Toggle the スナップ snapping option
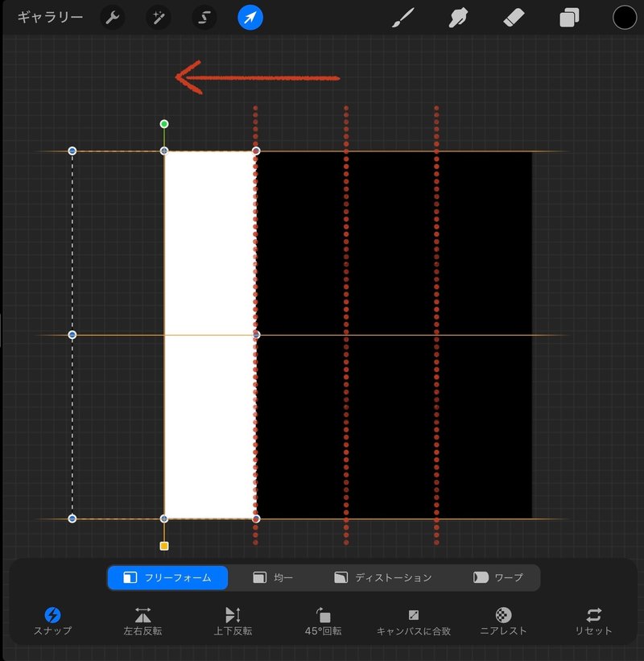 pyautogui.click(x=52, y=621)
